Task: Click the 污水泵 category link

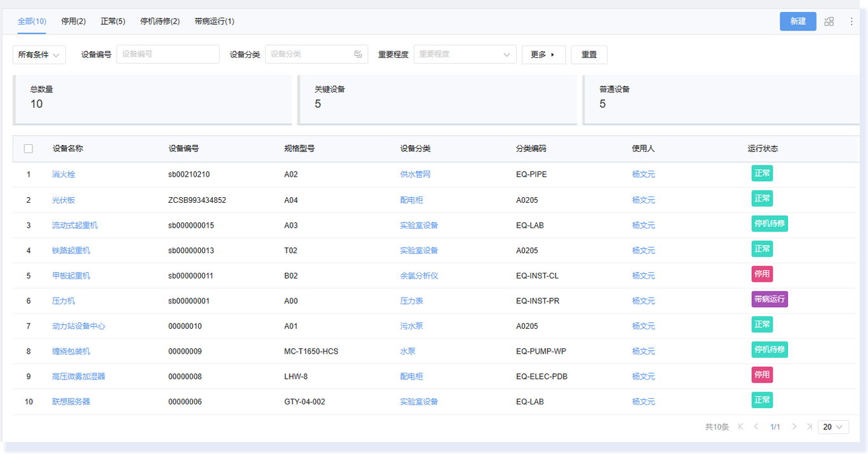Action: pyautogui.click(x=412, y=326)
